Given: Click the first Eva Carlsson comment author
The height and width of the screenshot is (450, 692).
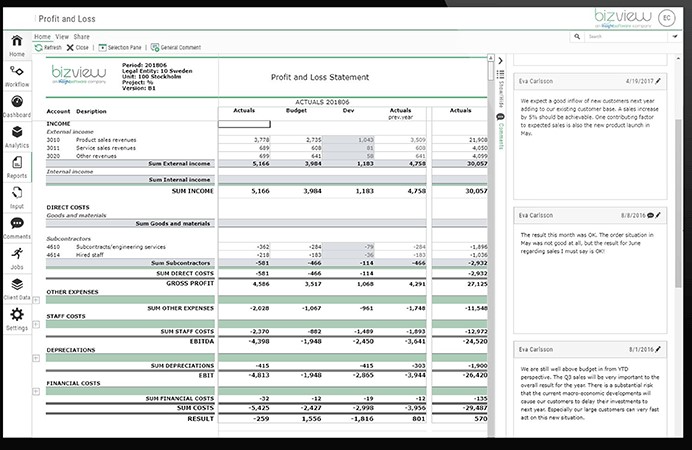Looking at the screenshot, I should [x=536, y=81].
